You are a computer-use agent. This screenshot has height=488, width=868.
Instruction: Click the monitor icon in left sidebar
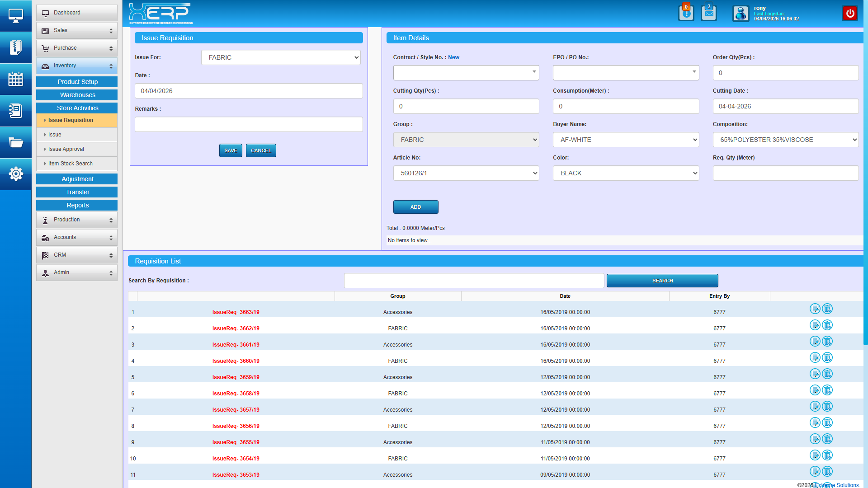pos(16,16)
